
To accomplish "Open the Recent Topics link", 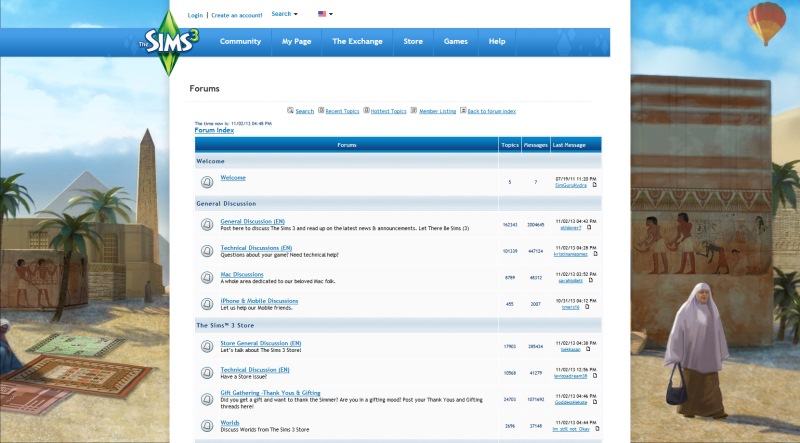I will click(x=342, y=111).
